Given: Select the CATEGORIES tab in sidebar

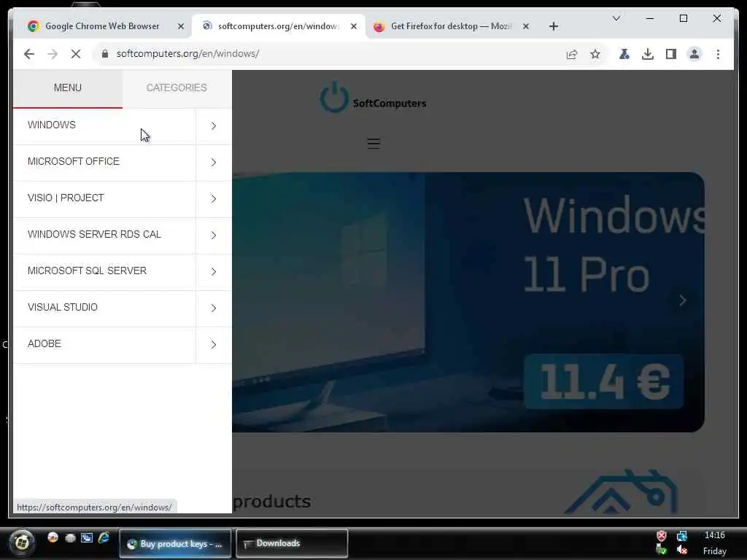Looking at the screenshot, I should point(177,88).
